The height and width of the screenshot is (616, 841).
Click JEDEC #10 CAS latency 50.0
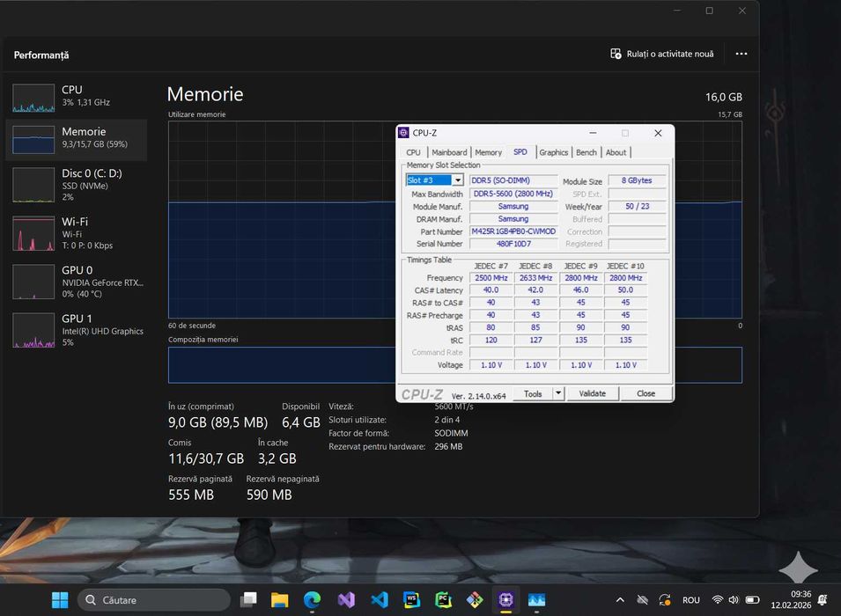coord(625,290)
